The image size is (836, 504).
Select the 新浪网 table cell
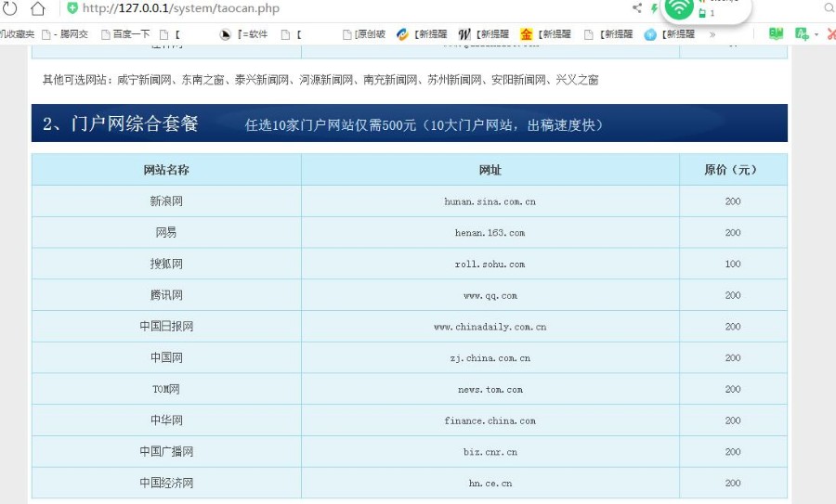(166, 201)
